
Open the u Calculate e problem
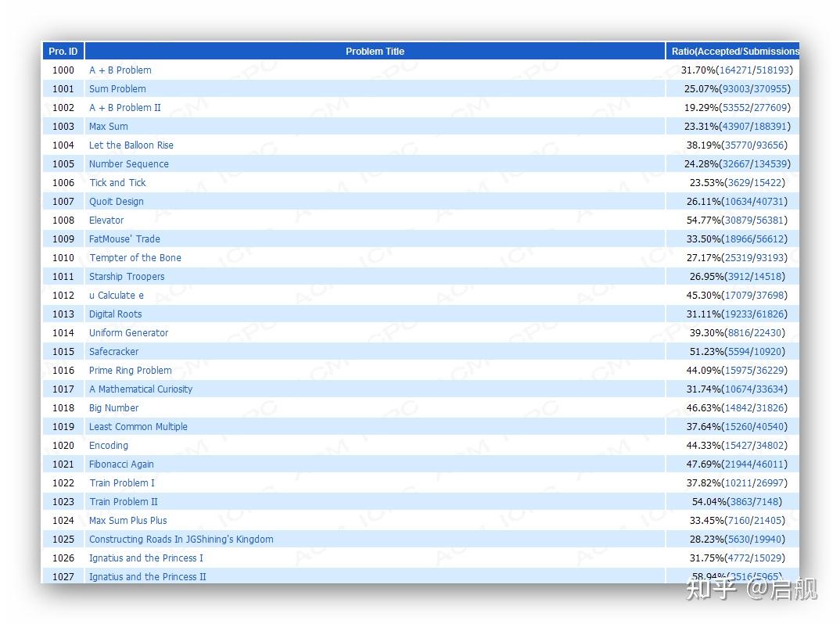[117, 295]
